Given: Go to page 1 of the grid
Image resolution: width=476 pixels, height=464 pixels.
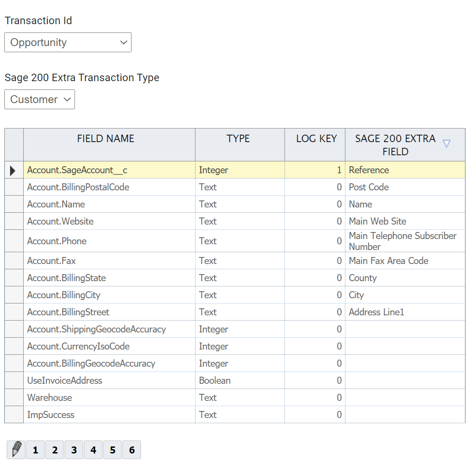Looking at the screenshot, I should pyautogui.click(x=36, y=450).
